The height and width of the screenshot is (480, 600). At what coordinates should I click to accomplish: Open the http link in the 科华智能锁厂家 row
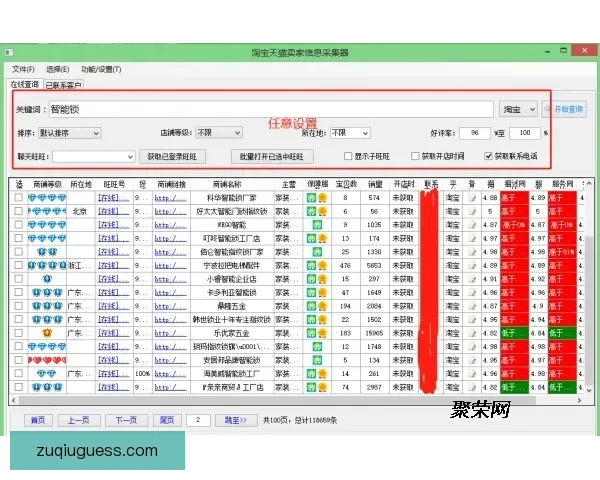pos(170,198)
